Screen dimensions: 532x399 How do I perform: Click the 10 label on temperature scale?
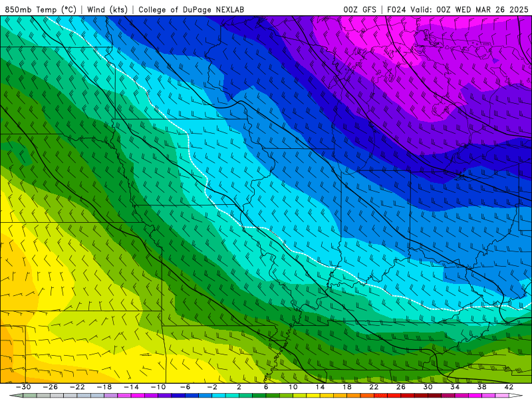(x=293, y=387)
